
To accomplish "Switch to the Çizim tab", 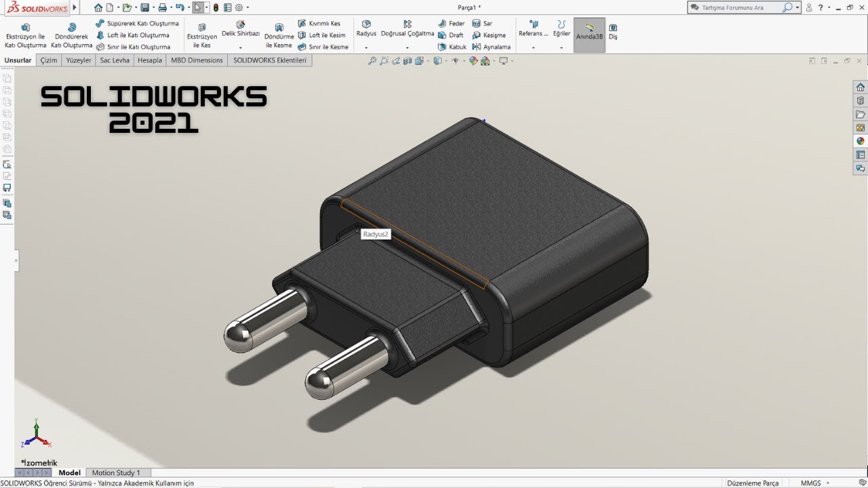I will point(49,60).
